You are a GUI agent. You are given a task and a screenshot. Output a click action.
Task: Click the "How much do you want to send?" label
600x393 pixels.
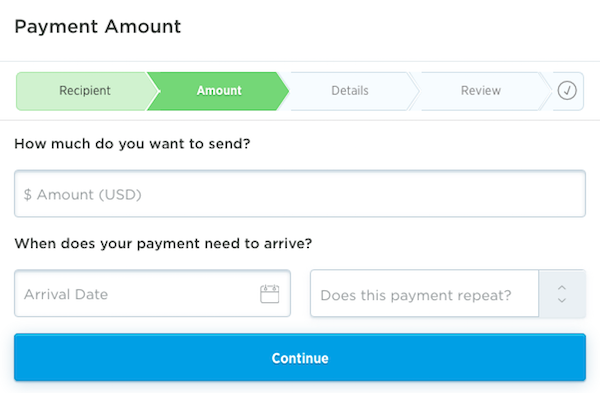[x=132, y=144]
